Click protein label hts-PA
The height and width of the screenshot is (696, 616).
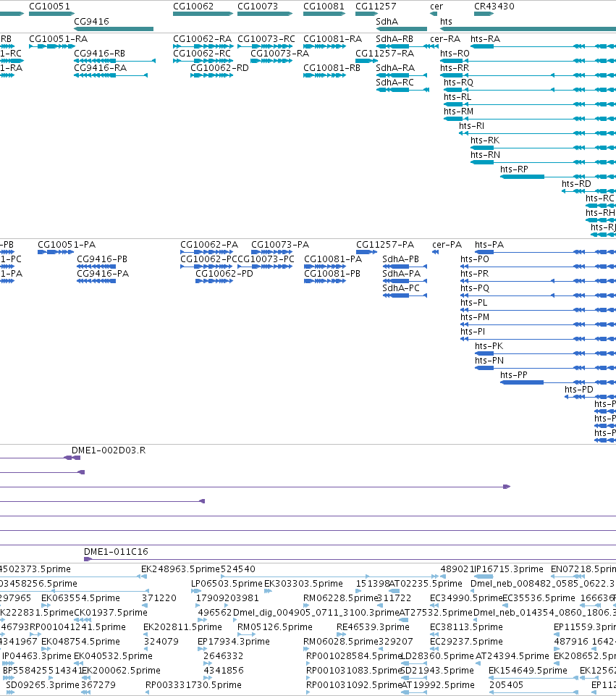pos(489,244)
